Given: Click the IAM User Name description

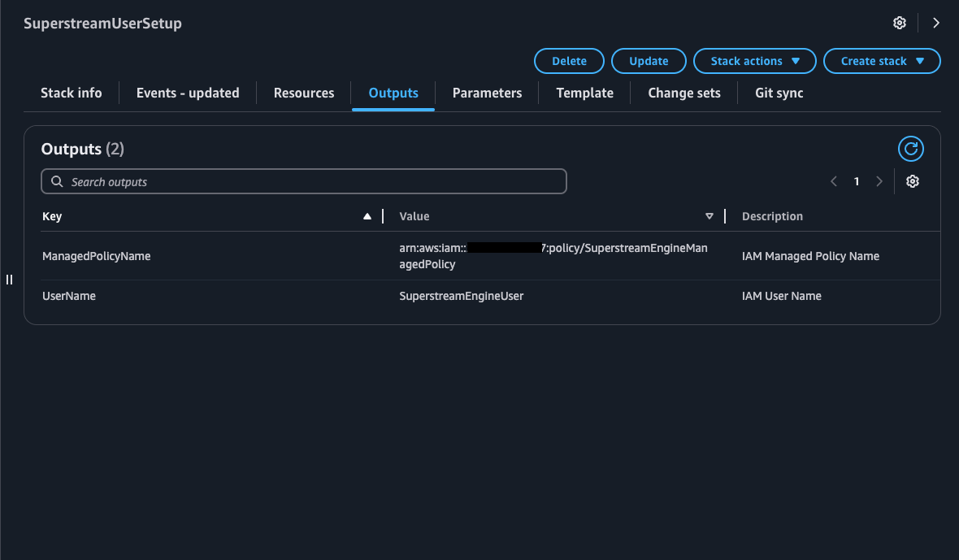Looking at the screenshot, I should point(782,296).
